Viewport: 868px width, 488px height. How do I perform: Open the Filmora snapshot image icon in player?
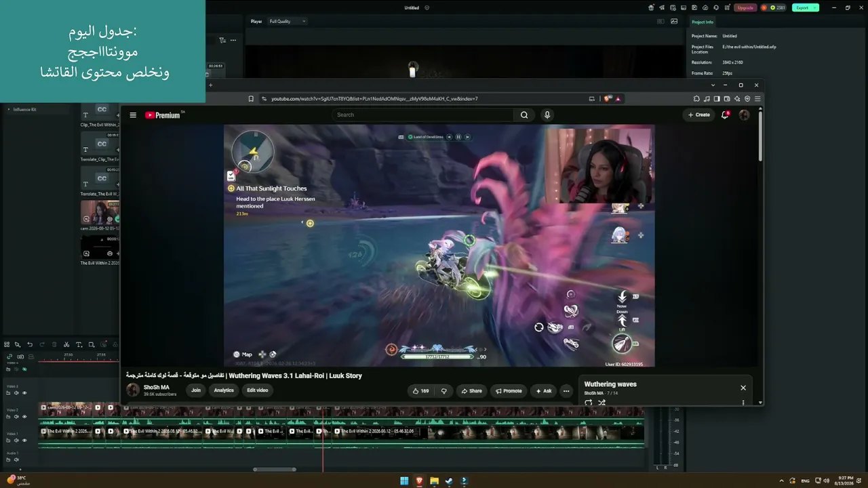[x=674, y=22]
